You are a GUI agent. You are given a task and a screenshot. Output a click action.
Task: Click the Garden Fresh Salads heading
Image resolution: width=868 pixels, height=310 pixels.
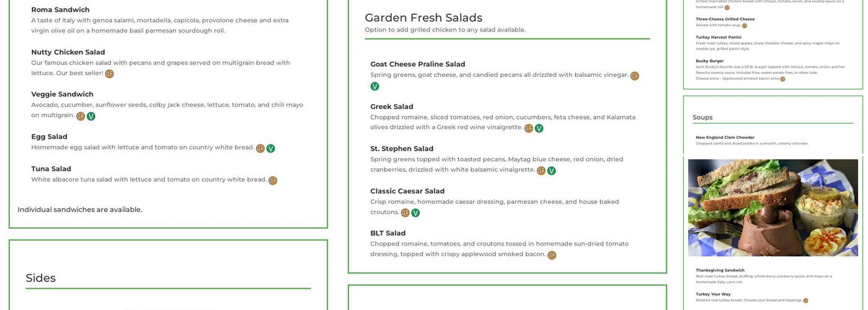pyautogui.click(x=423, y=18)
